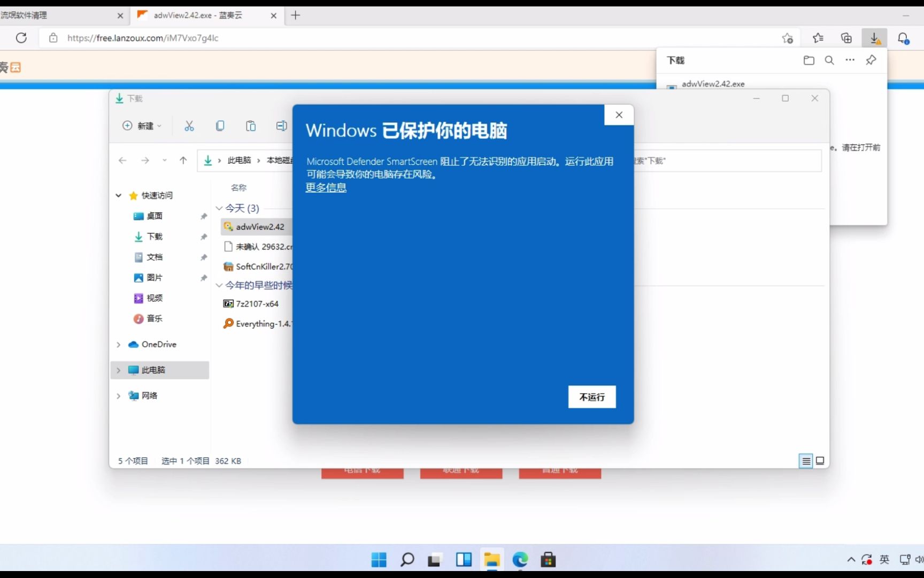
Task: Expand the OneDrive tree node
Action: (x=119, y=345)
